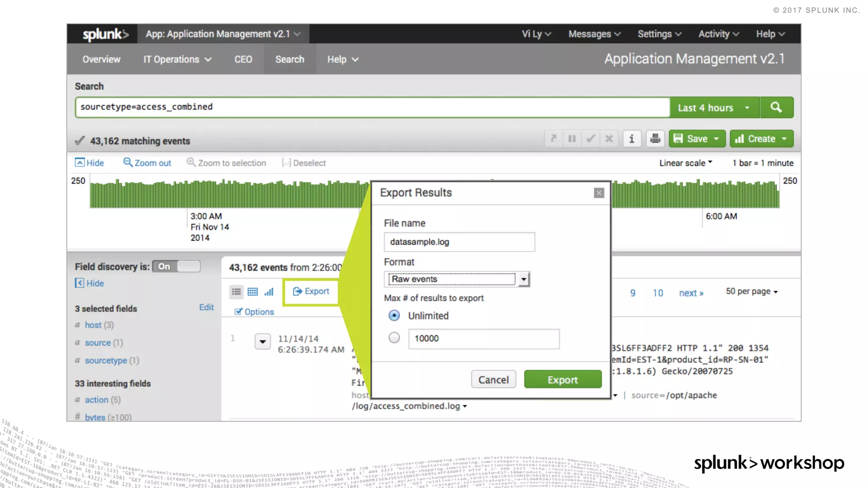The height and width of the screenshot is (488, 868).
Task: Click Zoom to selection
Action: [x=226, y=163]
